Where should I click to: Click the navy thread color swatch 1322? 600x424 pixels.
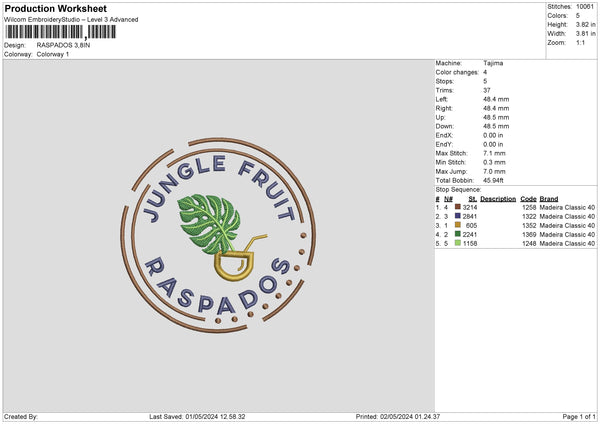457,216
